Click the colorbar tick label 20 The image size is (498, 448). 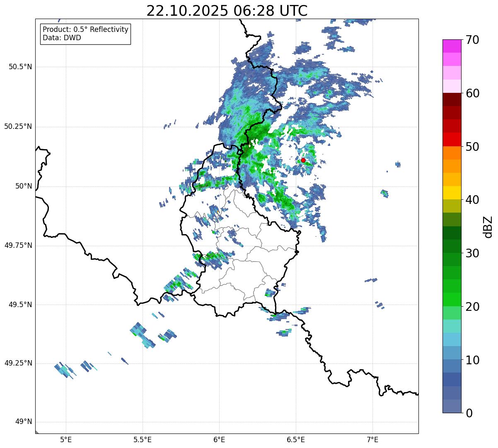pyautogui.click(x=472, y=307)
